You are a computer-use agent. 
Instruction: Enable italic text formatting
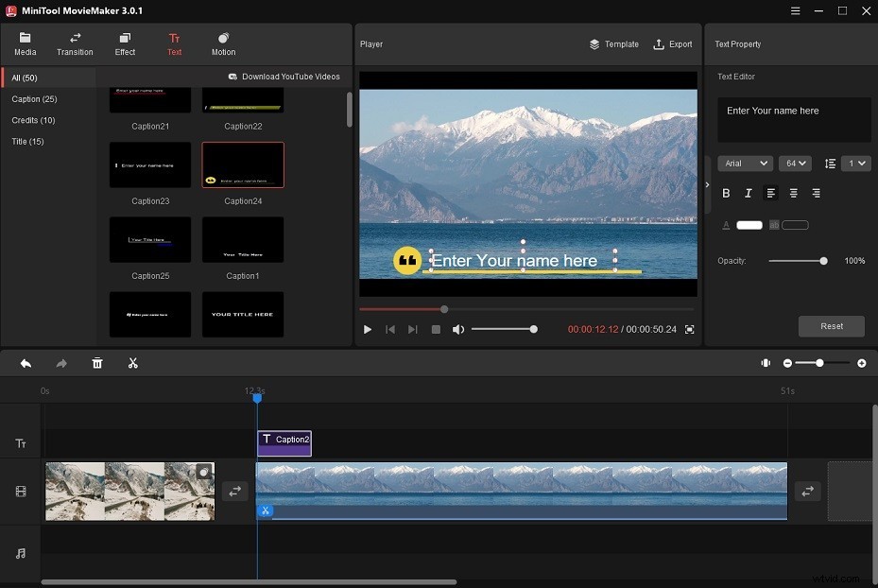[748, 193]
